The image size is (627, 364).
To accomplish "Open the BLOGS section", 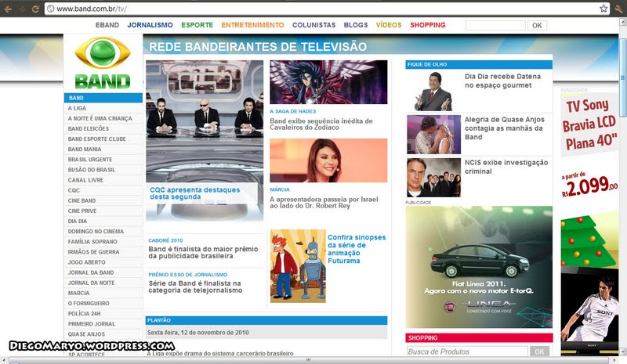I will tap(356, 25).
